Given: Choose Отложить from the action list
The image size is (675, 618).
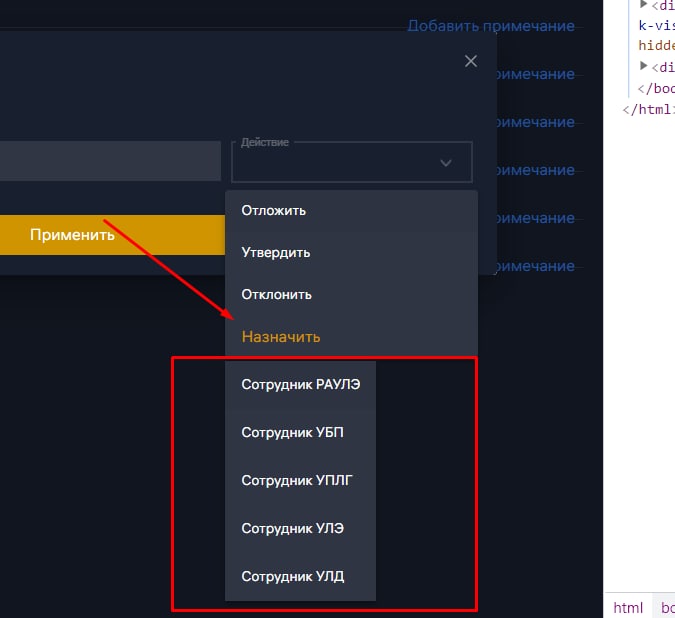Looking at the screenshot, I should click(351, 211).
